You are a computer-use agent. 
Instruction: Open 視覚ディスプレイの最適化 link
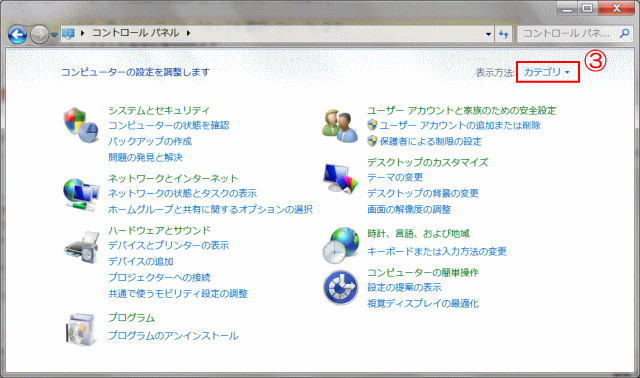tap(422, 303)
